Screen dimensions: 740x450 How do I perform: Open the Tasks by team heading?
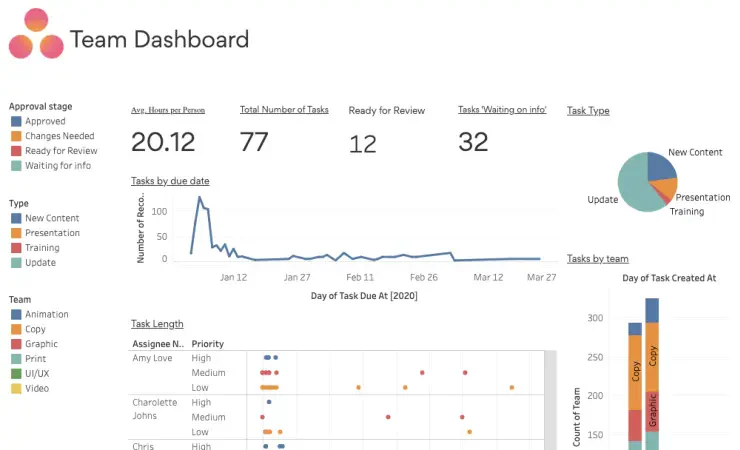597,258
